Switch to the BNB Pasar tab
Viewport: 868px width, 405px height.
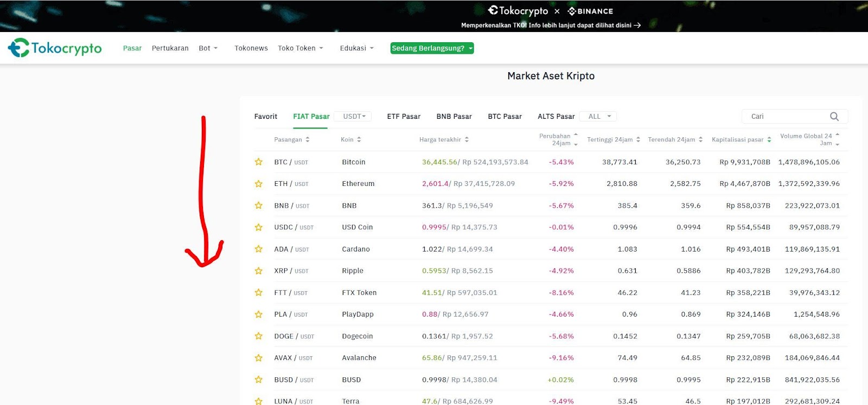pyautogui.click(x=454, y=117)
